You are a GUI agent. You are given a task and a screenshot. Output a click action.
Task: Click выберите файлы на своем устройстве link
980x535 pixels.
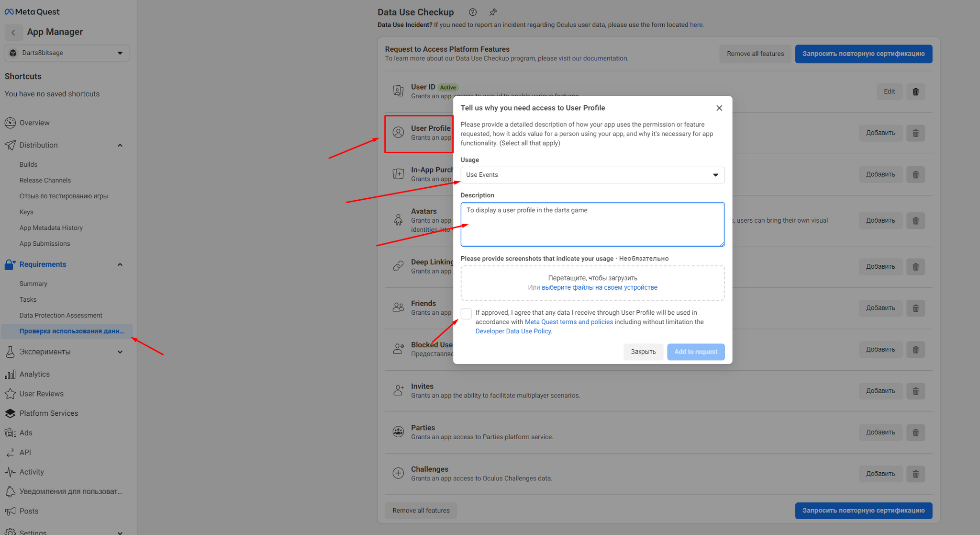600,287
